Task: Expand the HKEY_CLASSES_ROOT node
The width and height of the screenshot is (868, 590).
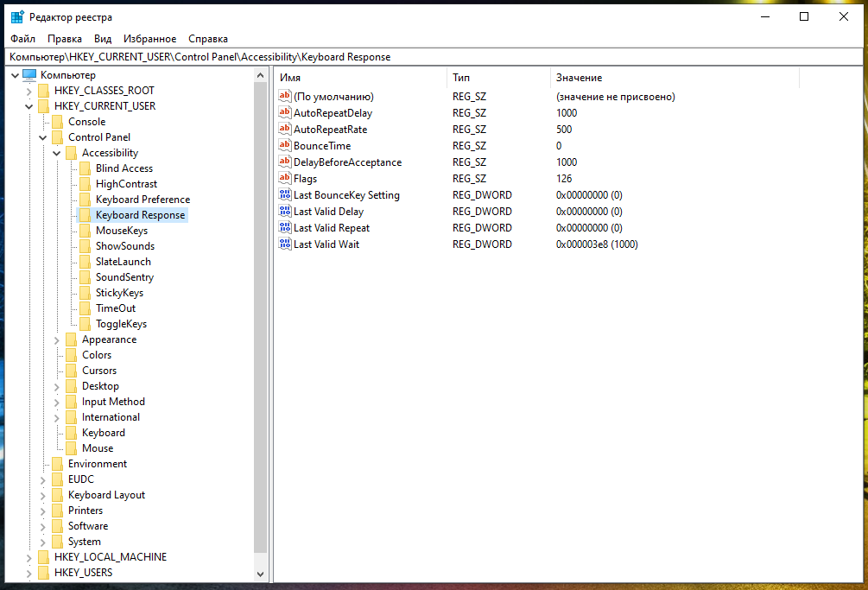Action: click(29, 91)
